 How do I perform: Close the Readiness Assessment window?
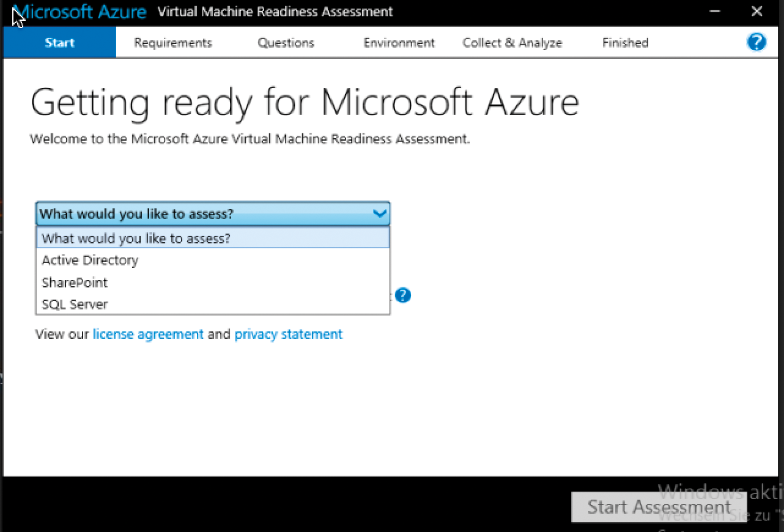point(757,12)
